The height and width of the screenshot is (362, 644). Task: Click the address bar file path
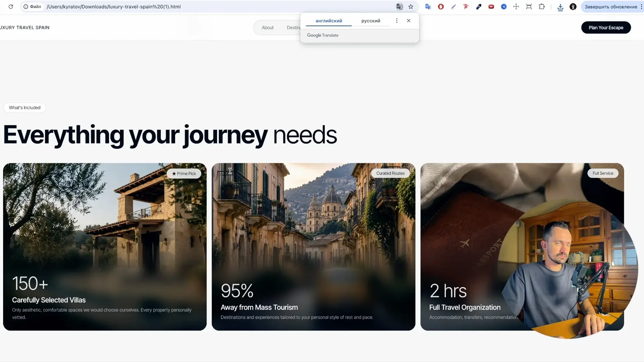coord(114,7)
